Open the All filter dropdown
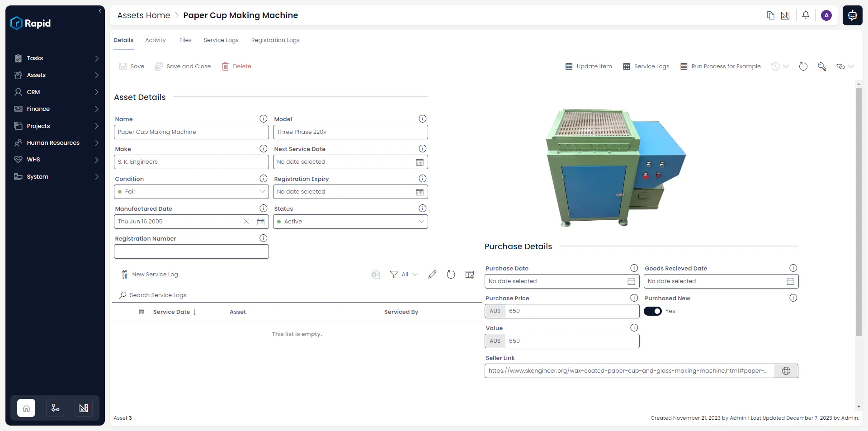The height and width of the screenshot is (431, 868). click(404, 275)
